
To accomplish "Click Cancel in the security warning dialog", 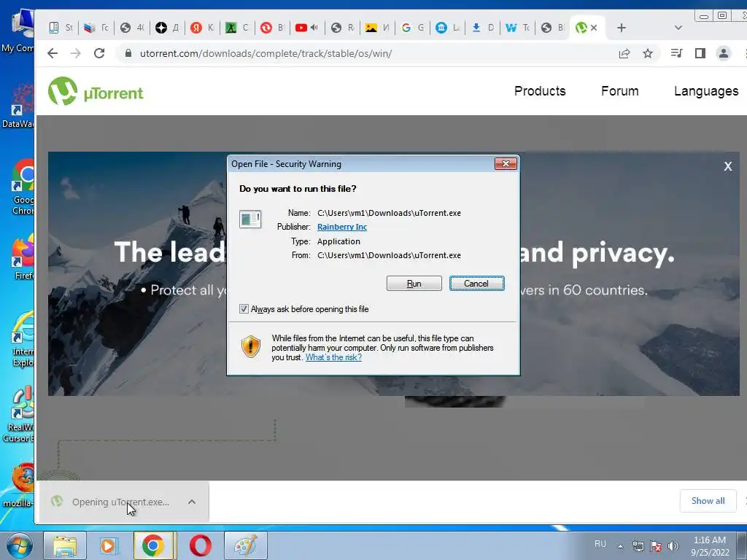I will pos(476,284).
